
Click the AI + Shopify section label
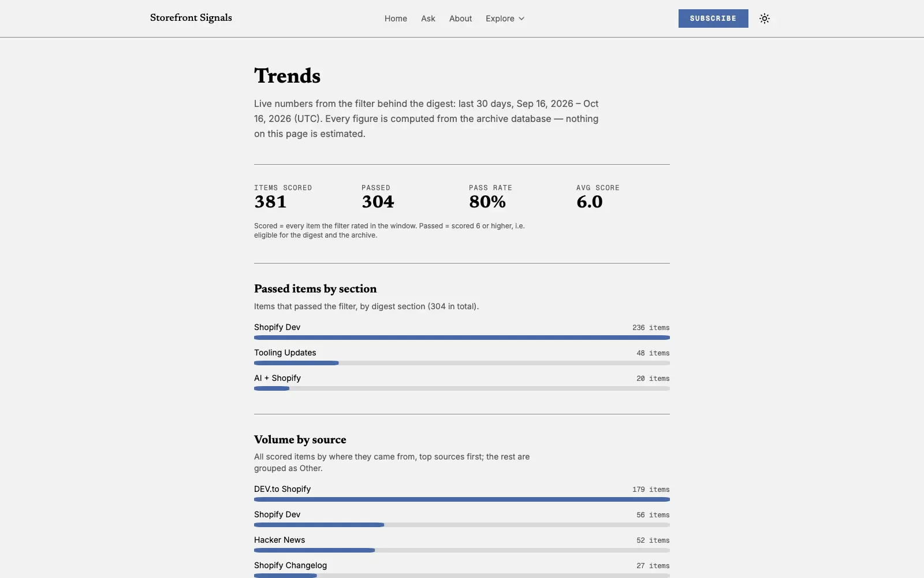tap(277, 378)
